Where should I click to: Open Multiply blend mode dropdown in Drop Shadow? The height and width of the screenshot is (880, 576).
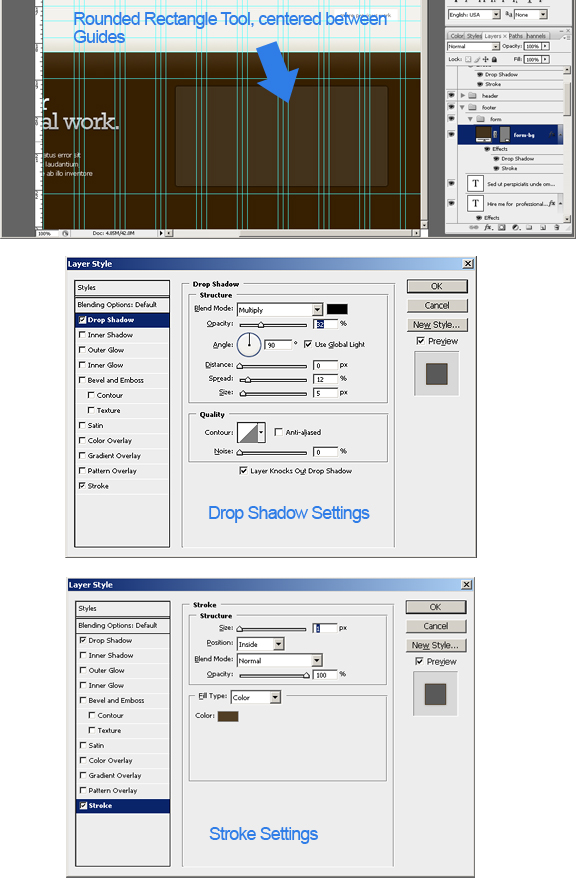pos(280,310)
